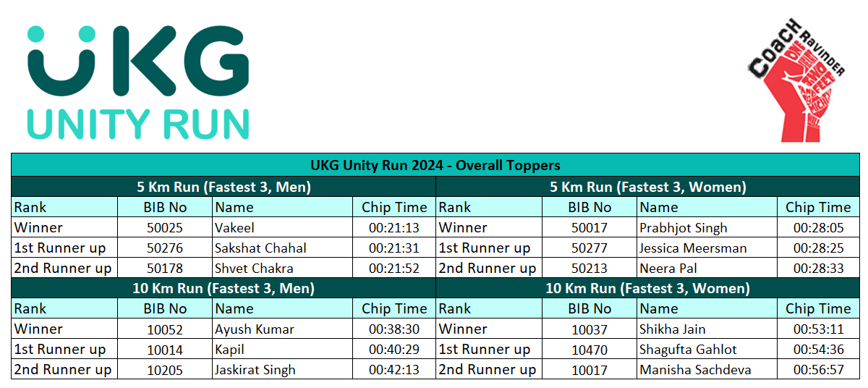Click the Prabhjot Singh name cell
868x388 pixels.
tap(707, 227)
